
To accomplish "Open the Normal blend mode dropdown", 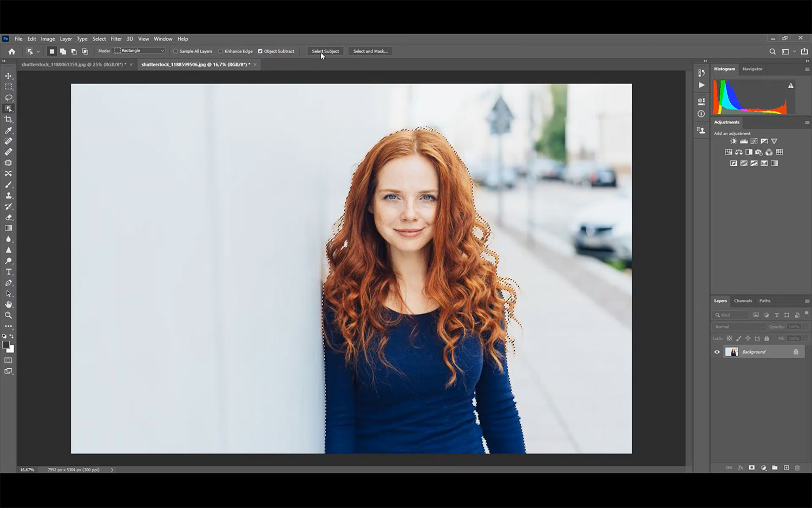I will click(x=739, y=327).
